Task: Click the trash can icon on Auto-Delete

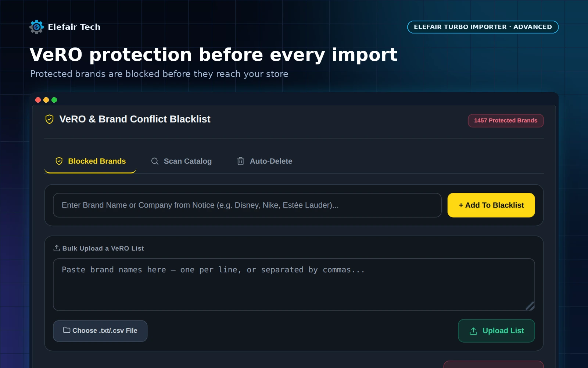Action: [x=241, y=161]
